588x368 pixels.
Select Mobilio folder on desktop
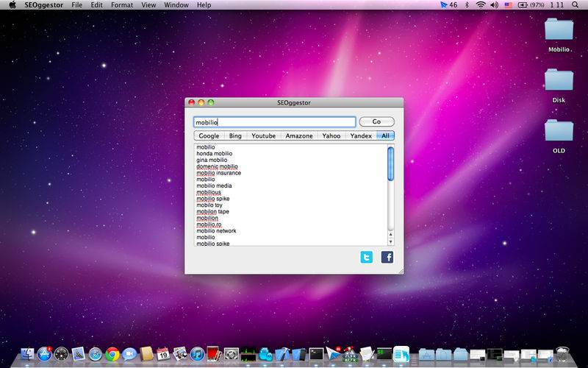[x=559, y=35]
